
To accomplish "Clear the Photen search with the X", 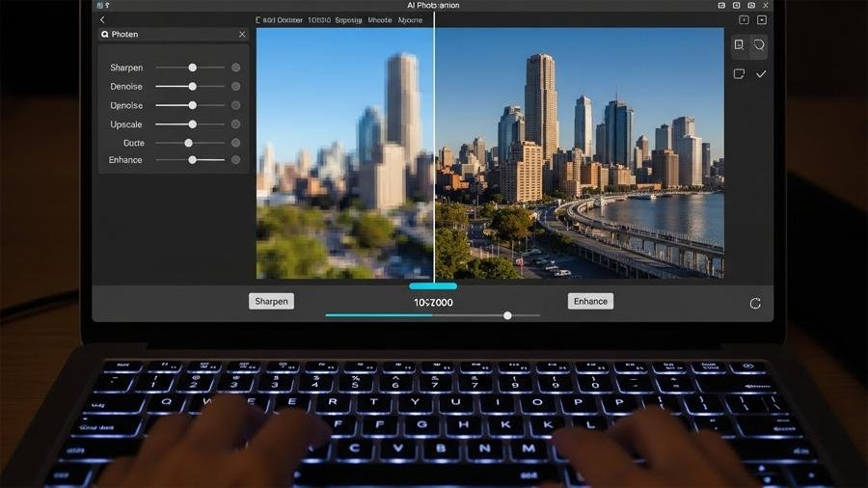I will coord(242,35).
